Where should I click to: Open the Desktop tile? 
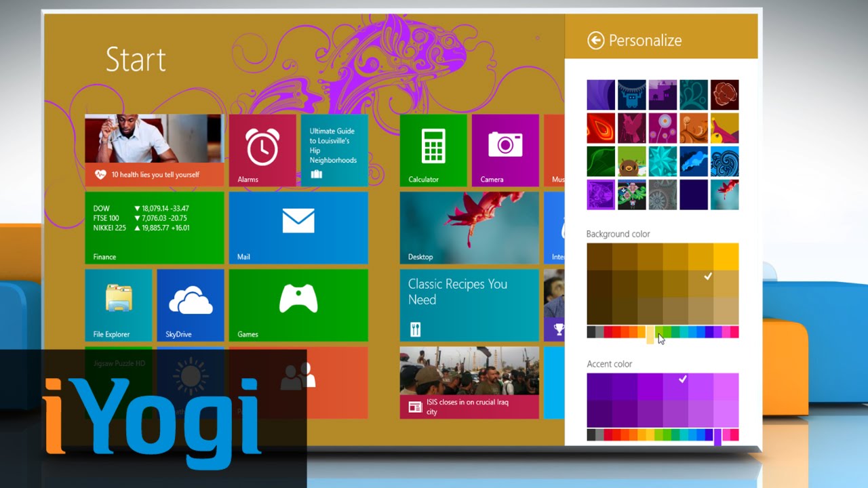pyautogui.click(x=469, y=228)
